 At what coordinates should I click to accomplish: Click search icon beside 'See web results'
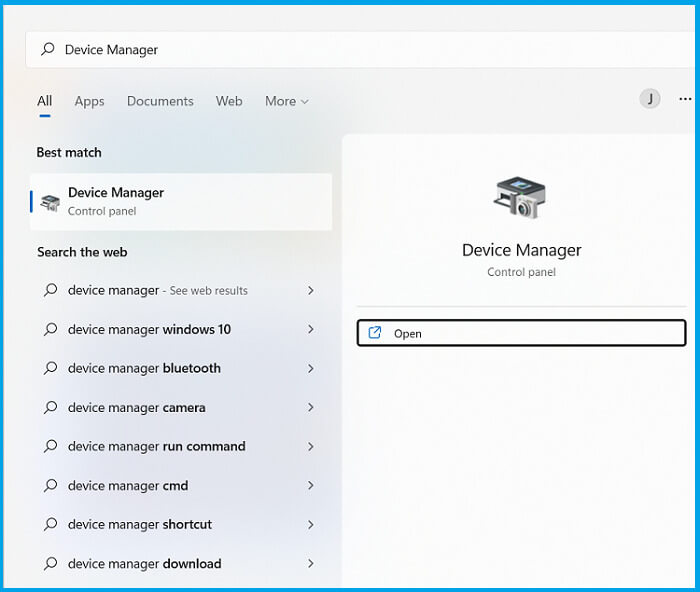tap(50, 291)
